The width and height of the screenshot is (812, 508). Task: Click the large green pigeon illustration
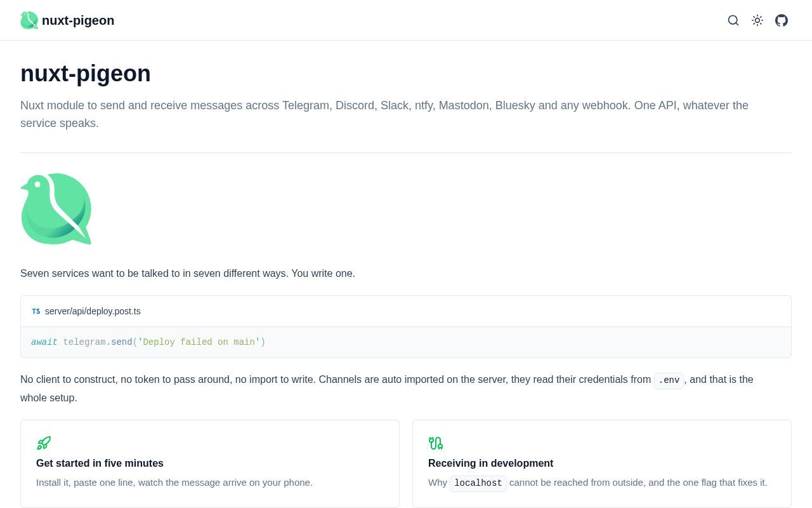click(x=56, y=209)
